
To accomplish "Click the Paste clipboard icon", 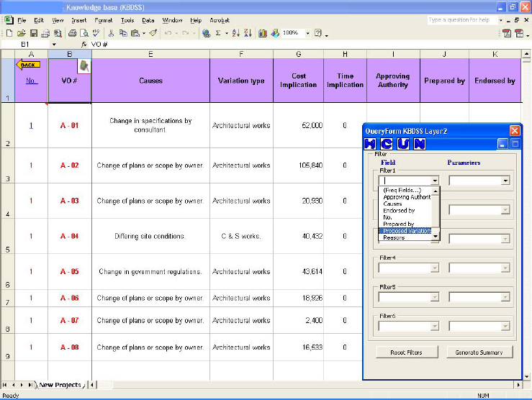I will click(x=135, y=33).
